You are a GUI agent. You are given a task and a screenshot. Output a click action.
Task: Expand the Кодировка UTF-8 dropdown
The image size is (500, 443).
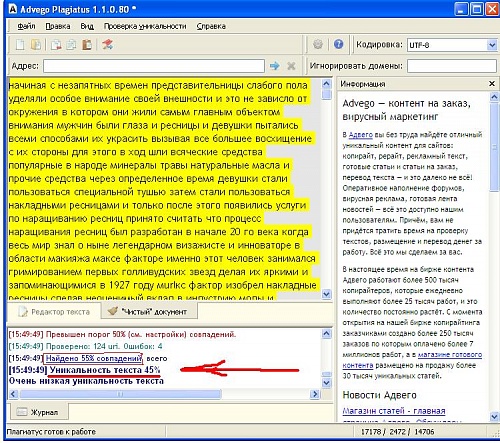pyautogui.click(x=492, y=45)
